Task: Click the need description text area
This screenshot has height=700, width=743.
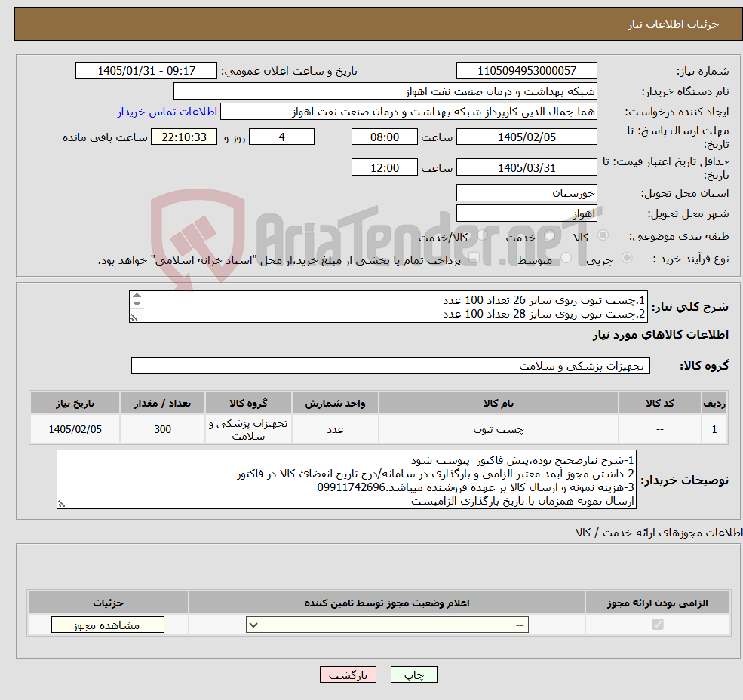Action: pyautogui.click(x=388, y=307)
